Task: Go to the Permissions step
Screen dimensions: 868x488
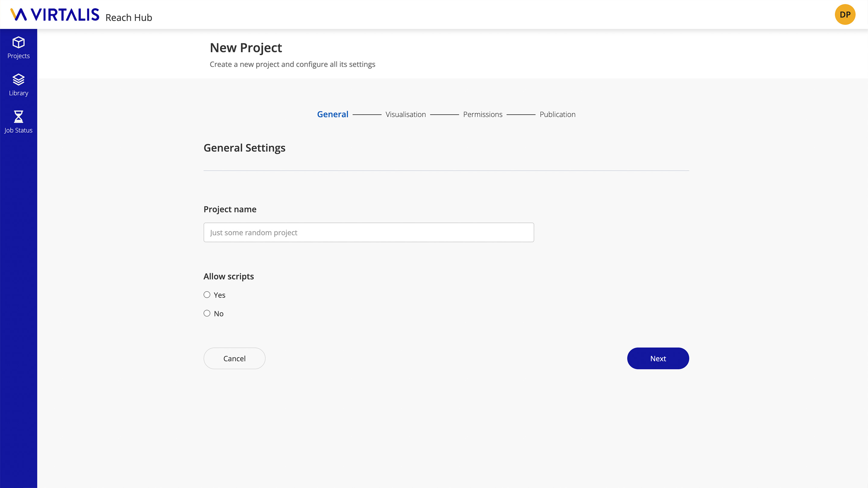Action: (483, 114)
